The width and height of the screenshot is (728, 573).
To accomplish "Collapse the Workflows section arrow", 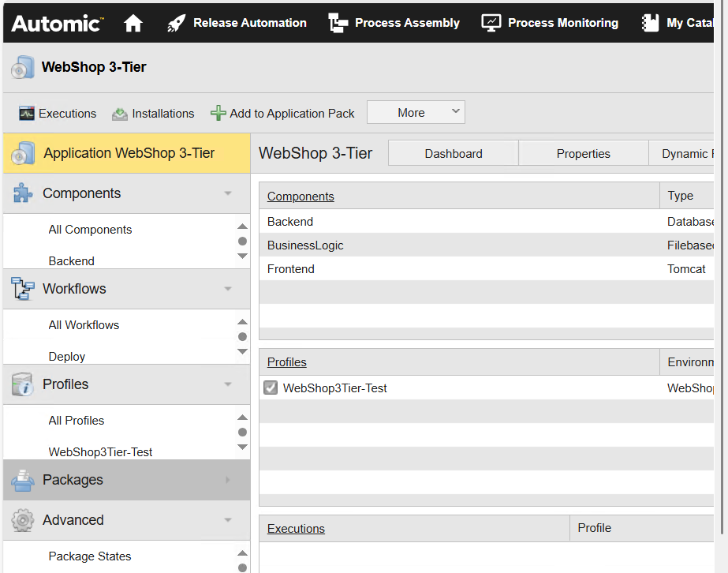I will tap(227, 289).
